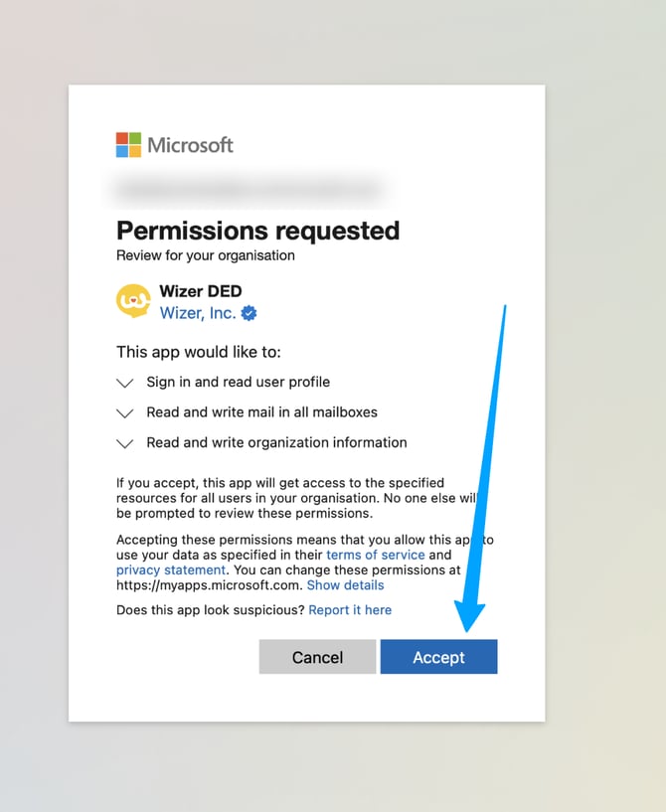Click the Permissions requested heading

point(257,231)
